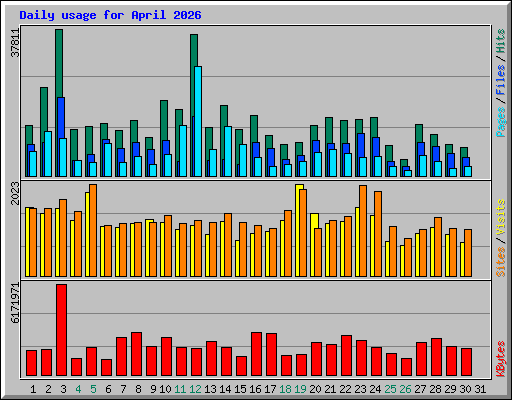Click the orange visits bar for day 23
Viewport: 512px width, 400px height.
click(363, 231)
